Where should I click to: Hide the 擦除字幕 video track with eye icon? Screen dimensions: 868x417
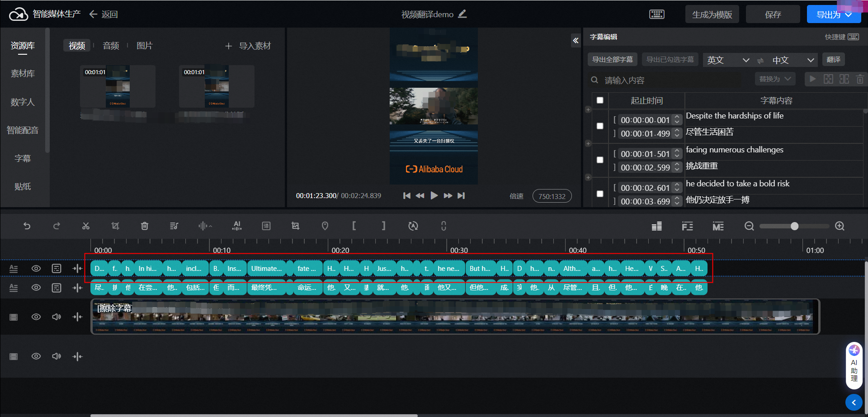pos(36,317)
